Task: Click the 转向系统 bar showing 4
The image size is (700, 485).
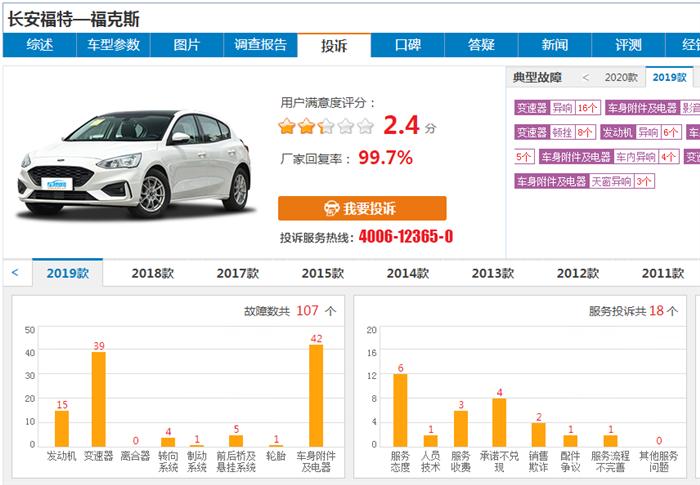Action: 168,442
